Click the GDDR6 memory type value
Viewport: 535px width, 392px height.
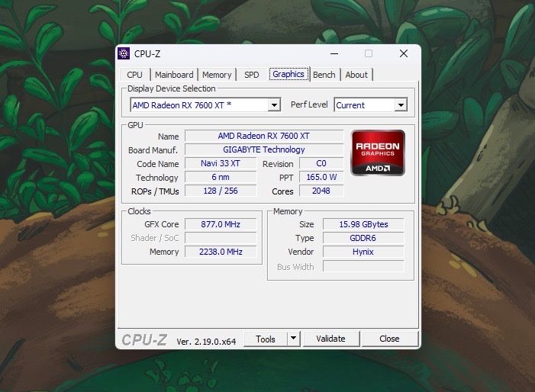click(x=363, y=238)
